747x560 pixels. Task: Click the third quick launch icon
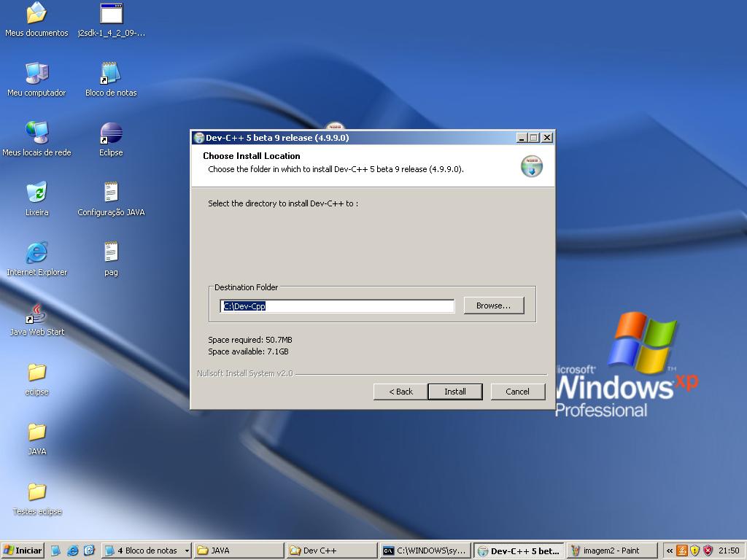click(x=89, y=551)
